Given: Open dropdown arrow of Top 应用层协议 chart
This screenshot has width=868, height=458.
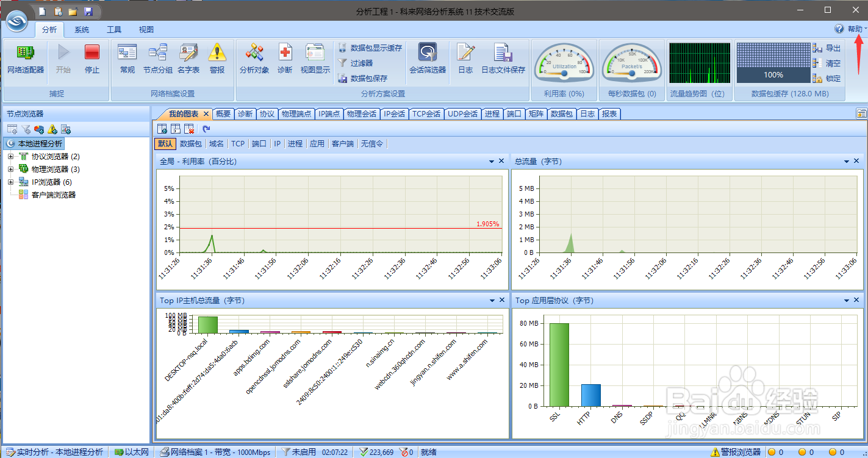Looking at the screenshot, I should pyautogui.click(x=847, y=301).
